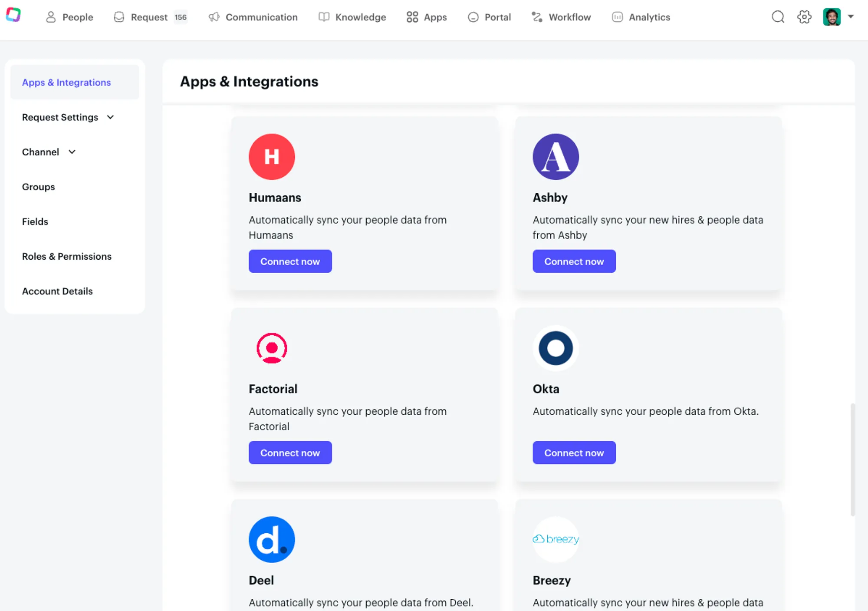Connect the Humaans integration
Image resolution: width=868 pixels, height=611 pixels.
[290, 261]
